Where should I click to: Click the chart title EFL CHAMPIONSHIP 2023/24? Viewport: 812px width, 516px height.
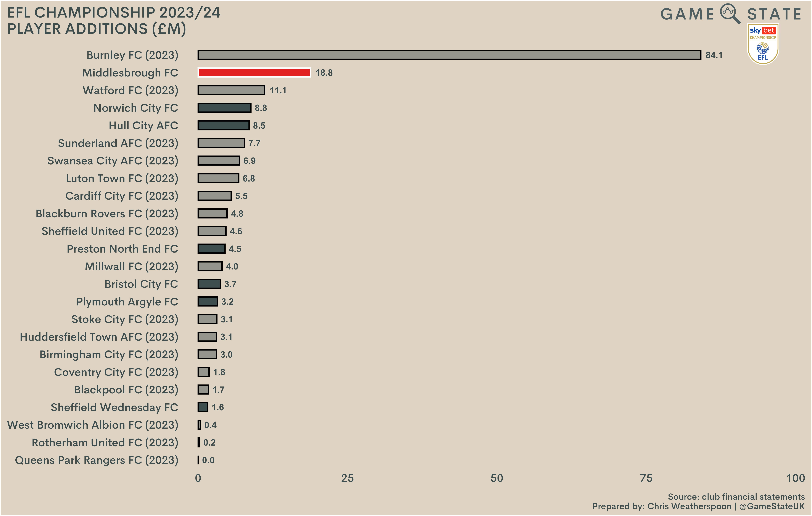(114, 13)
